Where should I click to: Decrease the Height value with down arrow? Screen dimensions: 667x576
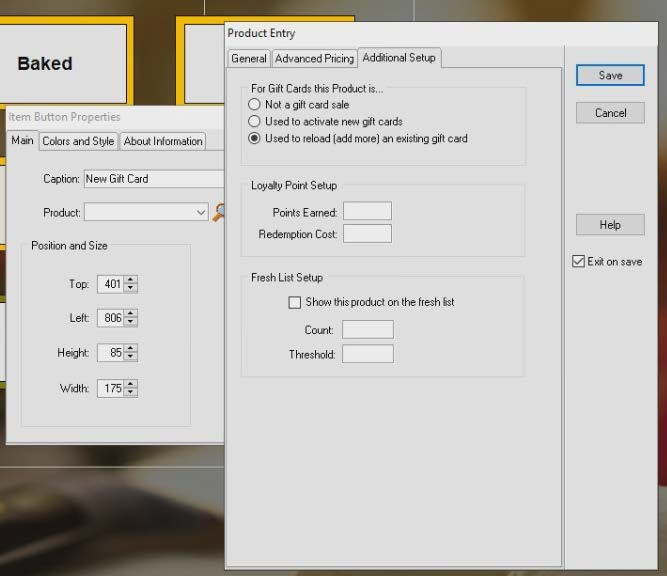tap(131, 357)
